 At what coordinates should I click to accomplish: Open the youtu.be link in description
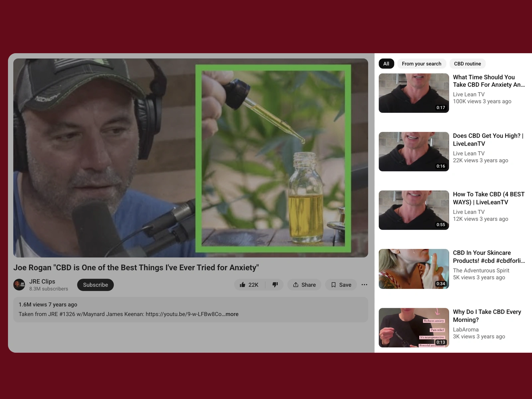[184, 314]
